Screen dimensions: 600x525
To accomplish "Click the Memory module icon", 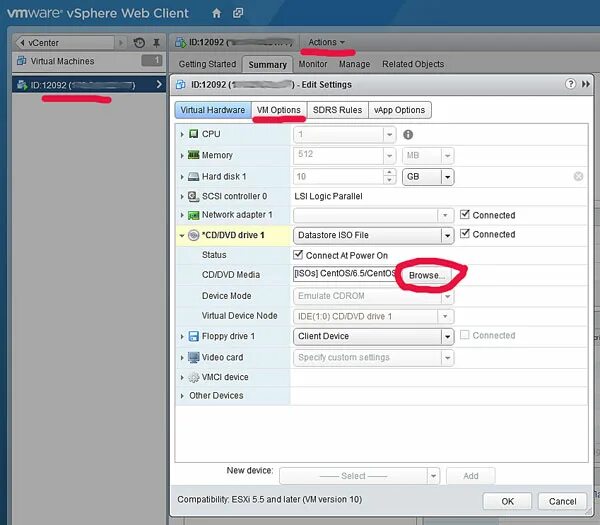I will click(194, 155).
